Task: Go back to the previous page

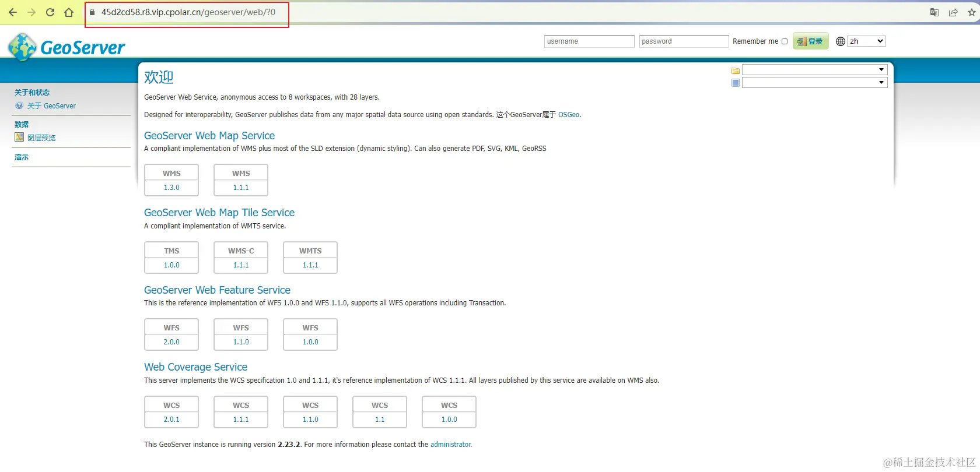Action: click(x=13, y=12)
